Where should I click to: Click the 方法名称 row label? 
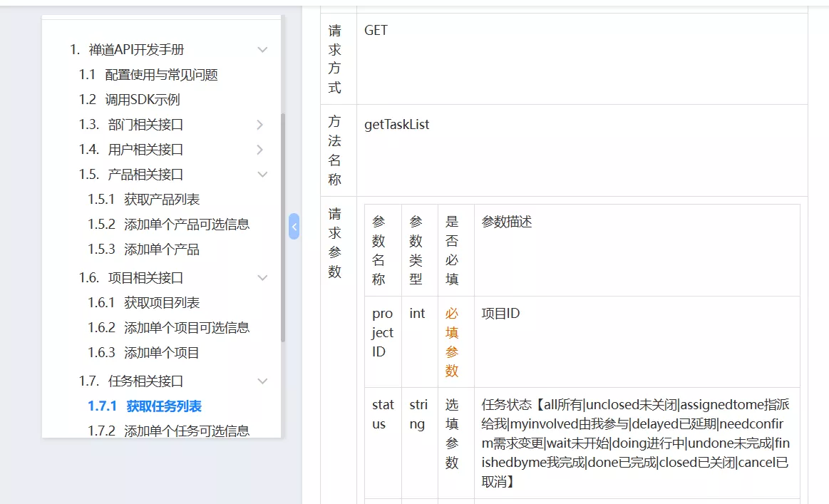pyautogui.click(x=335, y=150)
